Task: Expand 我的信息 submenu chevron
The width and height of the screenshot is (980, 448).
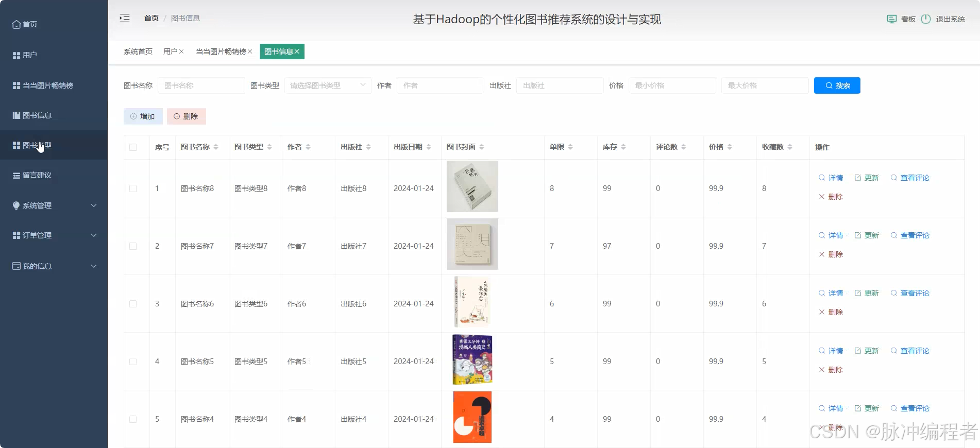Action: [x=94, y=266]
